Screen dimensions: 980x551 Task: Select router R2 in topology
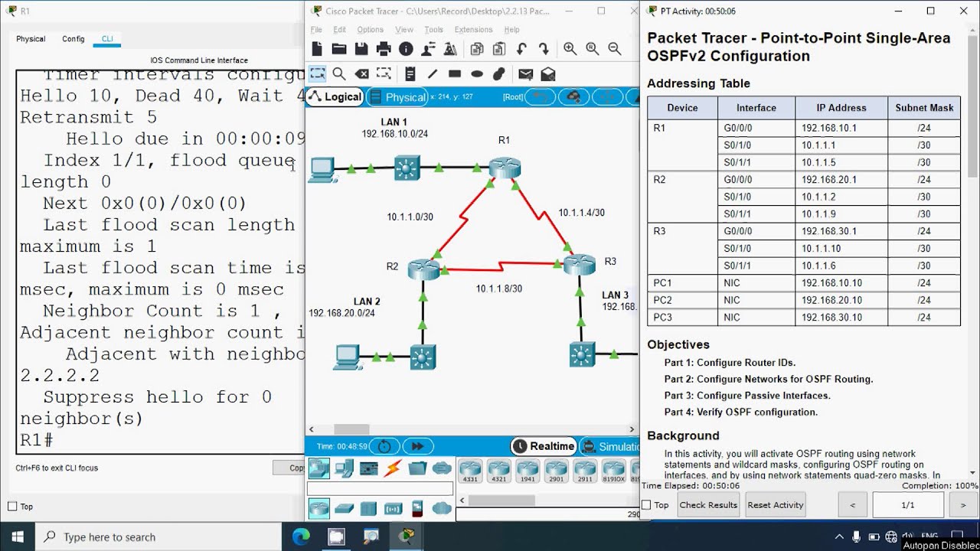coord(423,269)
